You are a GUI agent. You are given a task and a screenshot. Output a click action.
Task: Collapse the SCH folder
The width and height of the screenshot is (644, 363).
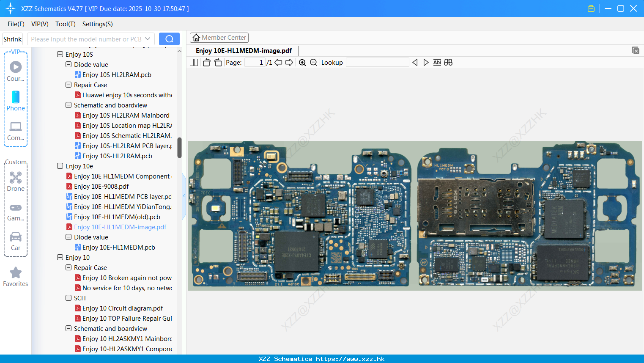[69, 298]
